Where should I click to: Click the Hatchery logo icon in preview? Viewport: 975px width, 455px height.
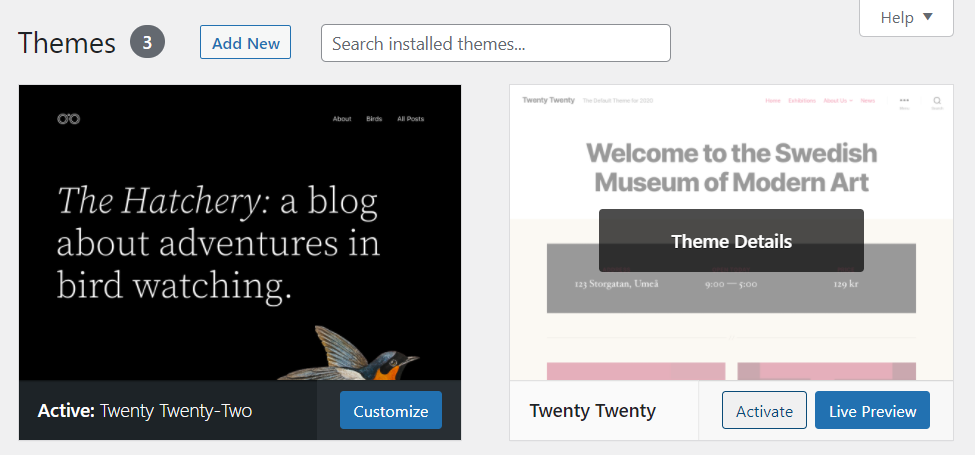[68, 119]
